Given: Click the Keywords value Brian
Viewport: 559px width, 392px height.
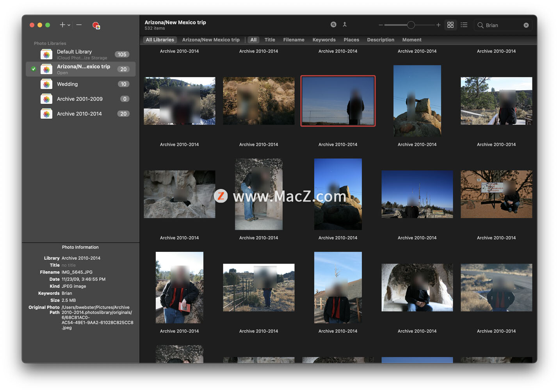Looking at the screenshot, I should [x=67, y=293].
